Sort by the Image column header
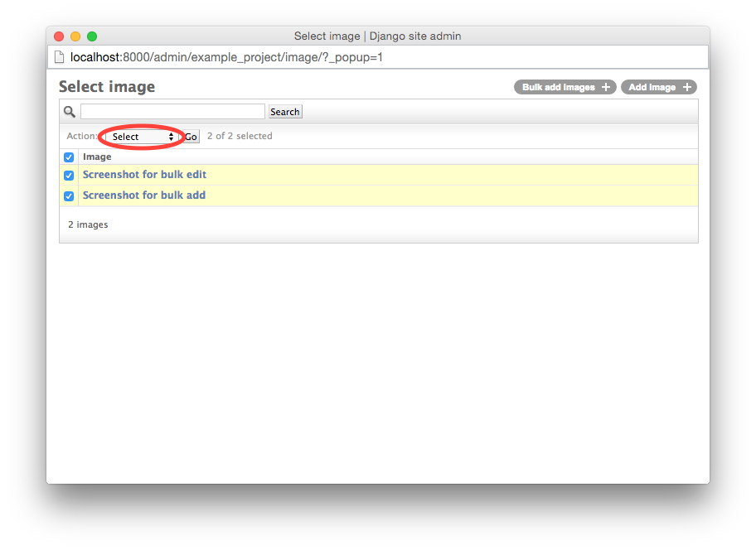The image size is (756, 550). tap(97, 157)
